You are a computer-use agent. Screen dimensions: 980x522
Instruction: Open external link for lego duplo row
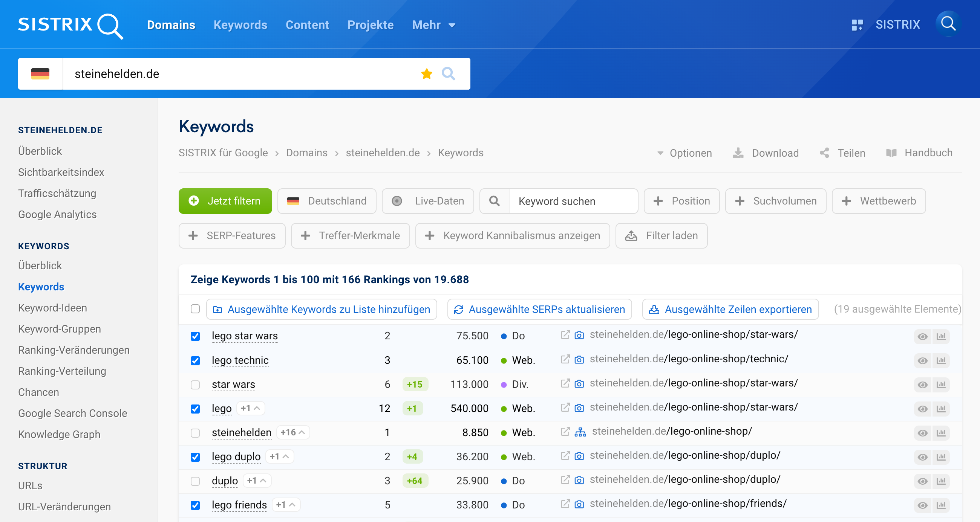565,456
